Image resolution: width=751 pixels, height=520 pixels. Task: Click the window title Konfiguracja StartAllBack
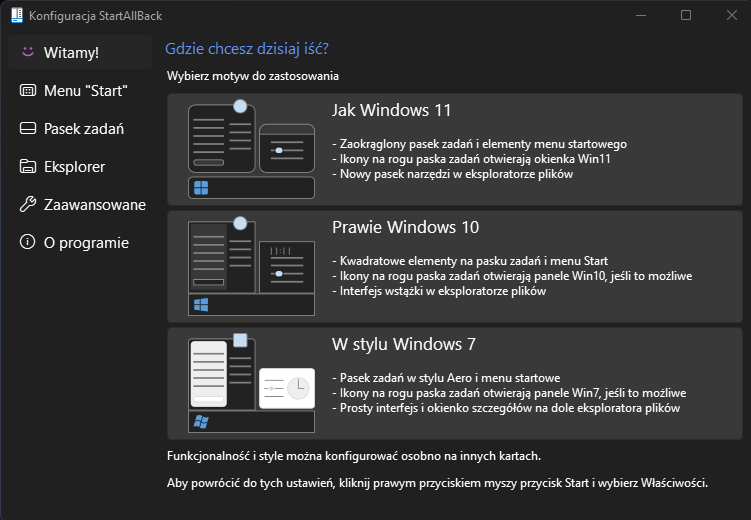pos(96,16)
